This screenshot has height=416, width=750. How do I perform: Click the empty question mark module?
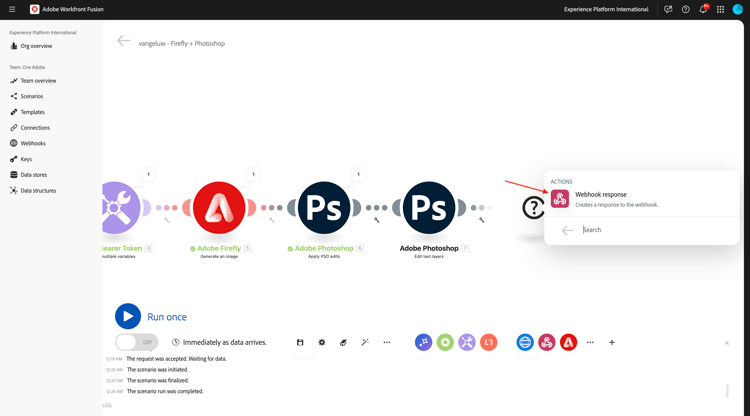[533, 208]
